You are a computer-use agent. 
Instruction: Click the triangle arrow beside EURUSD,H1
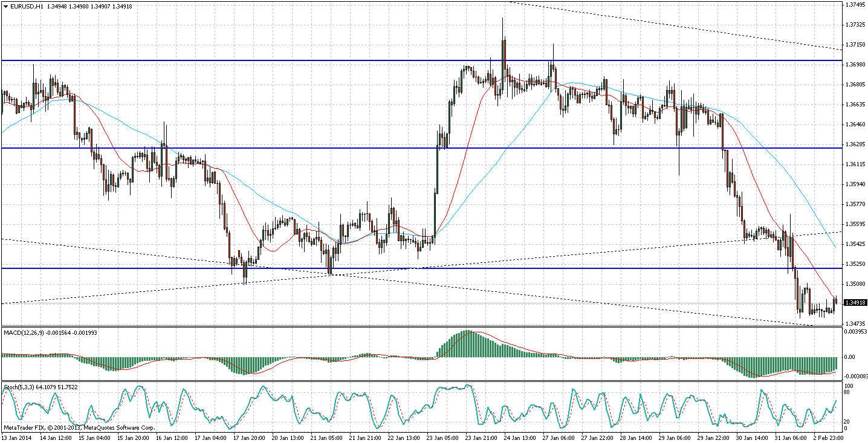(5, 6)
